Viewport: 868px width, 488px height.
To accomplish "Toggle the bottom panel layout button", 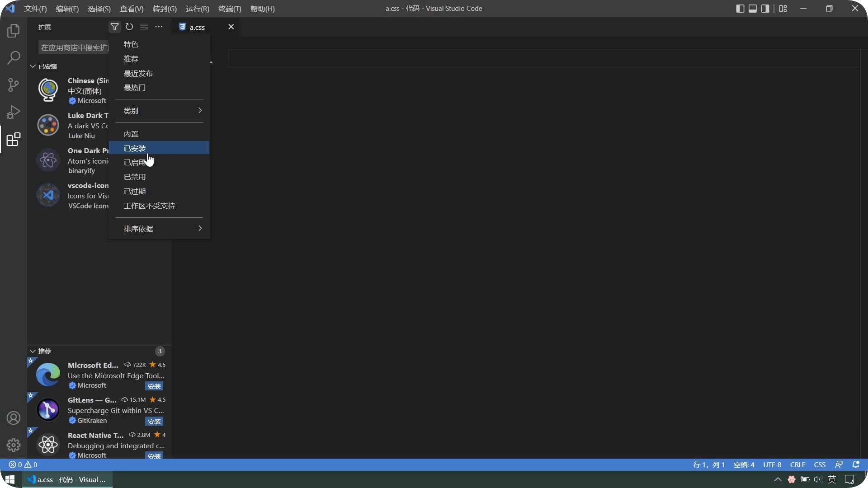I will (753, 9).
